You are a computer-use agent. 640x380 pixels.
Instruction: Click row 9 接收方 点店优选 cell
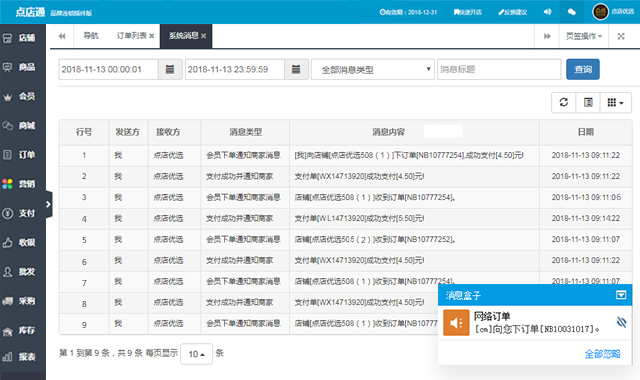click(168, 324)
